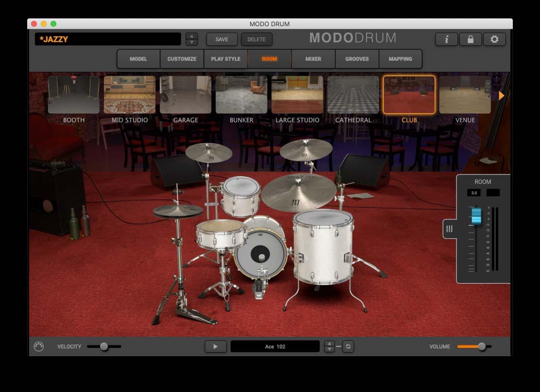Click the ROOM level value 3.0 field
The image size is (540, 392).
(x=474, y=193)
